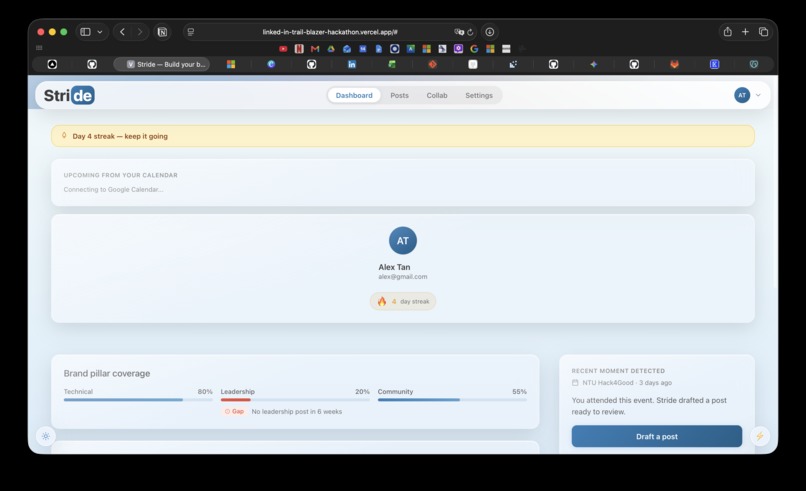
Task: Click the Leadership pillar progress bar
Action: click(x=295, y=399)
